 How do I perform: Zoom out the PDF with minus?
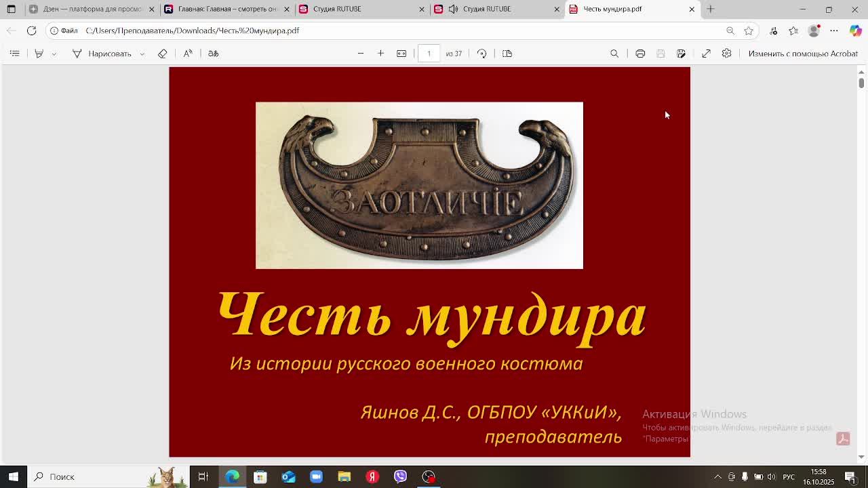(x=361, y=54)
